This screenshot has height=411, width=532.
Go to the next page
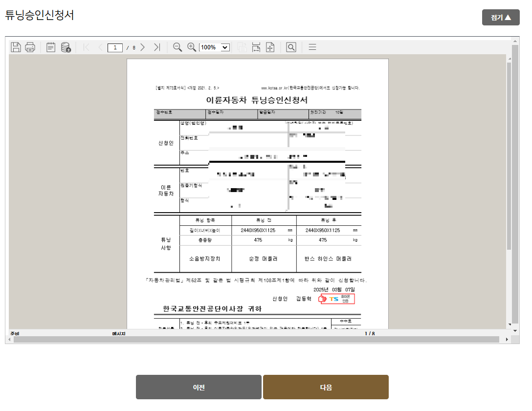142,47
